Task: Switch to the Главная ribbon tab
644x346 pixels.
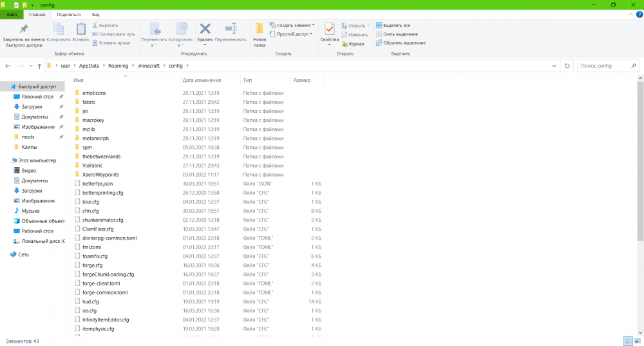Action: tap(37, 14)
